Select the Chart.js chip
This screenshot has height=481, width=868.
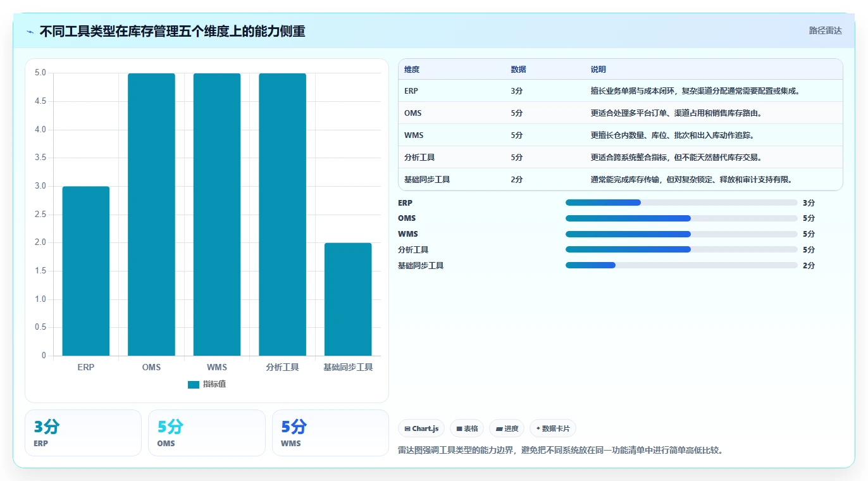coord(421,428)
